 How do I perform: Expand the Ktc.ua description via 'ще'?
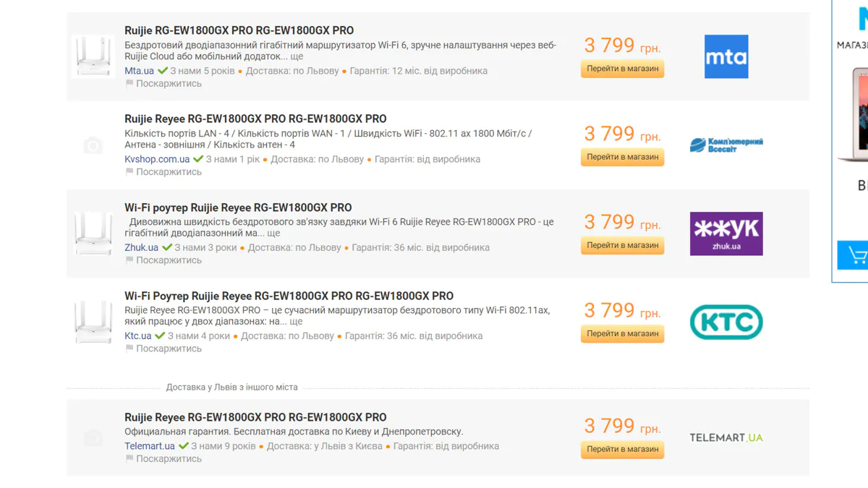[296, 322]
